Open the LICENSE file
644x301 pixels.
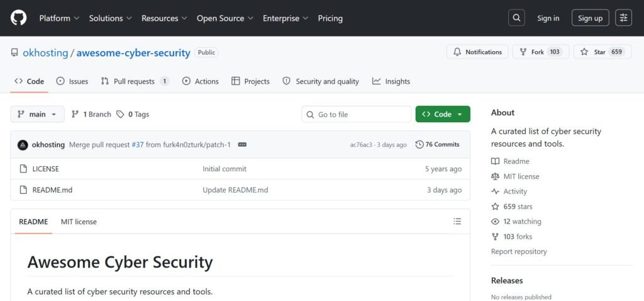click(45, 169)
